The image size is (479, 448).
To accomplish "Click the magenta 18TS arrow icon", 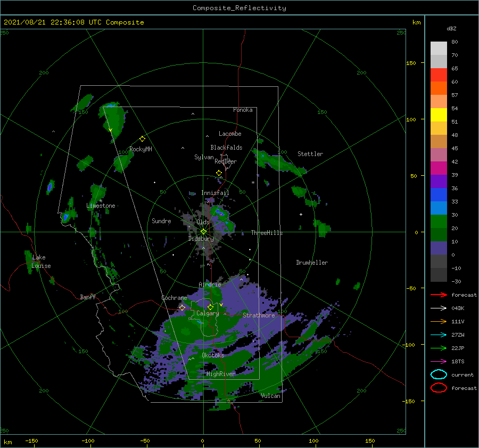I will pos(439,362).
